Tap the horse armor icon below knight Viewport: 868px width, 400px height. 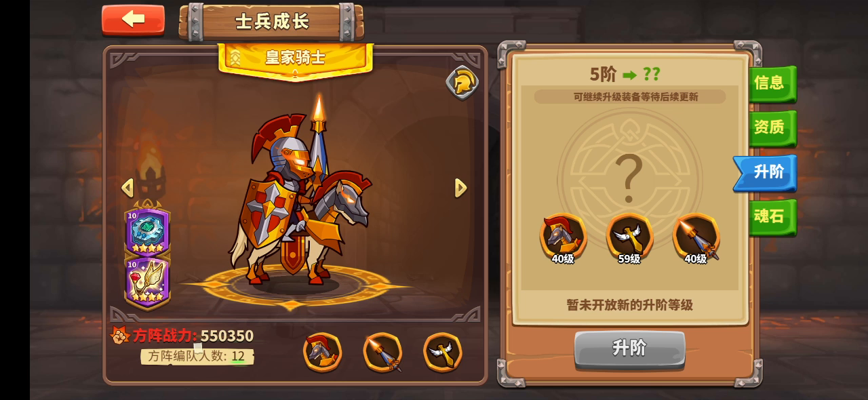[x=322, y=352]
